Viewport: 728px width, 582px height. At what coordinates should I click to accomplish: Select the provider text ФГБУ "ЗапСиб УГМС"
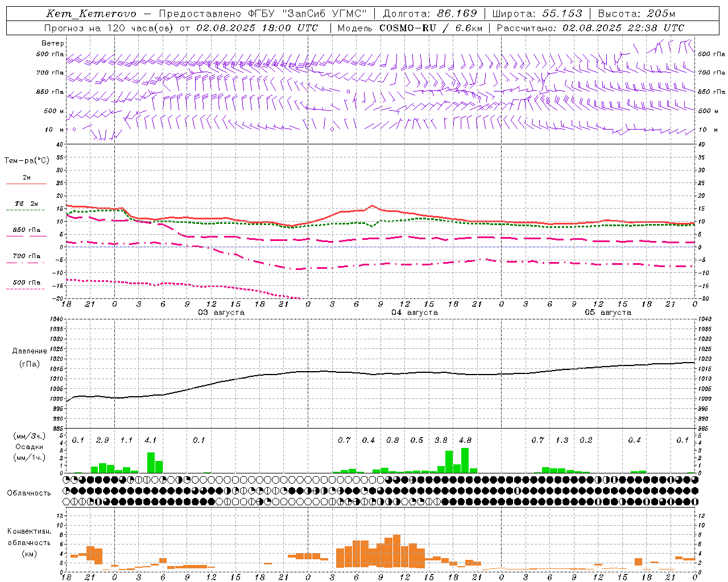308,14
